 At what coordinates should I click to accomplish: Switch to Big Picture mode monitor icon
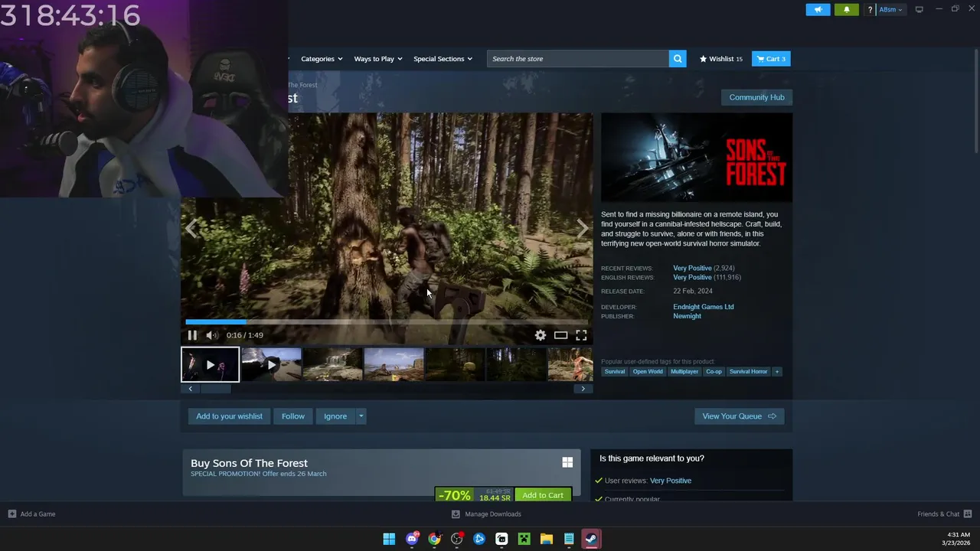919,9
